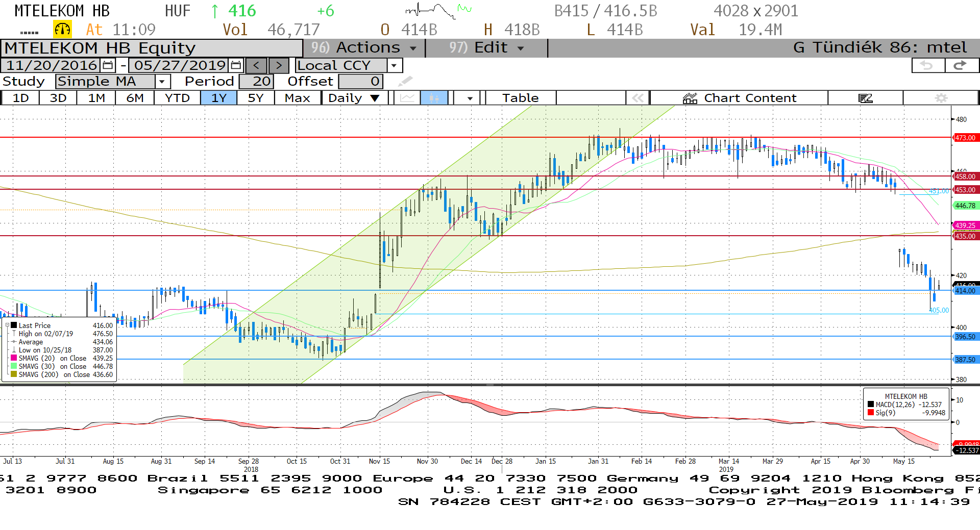The image size is (980, 530).
Task: Click the 458.00 red price level label
Action: (965, 176)
